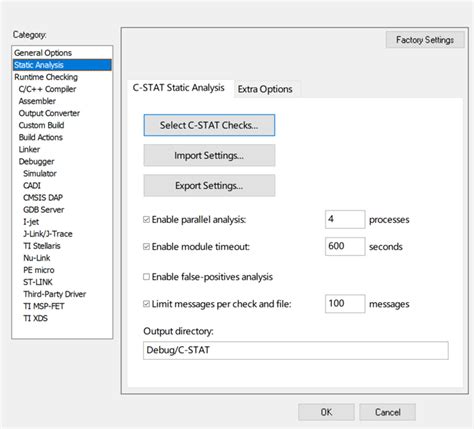
Task: Click the module timeout seconds field
Action: tap(345, 246)
